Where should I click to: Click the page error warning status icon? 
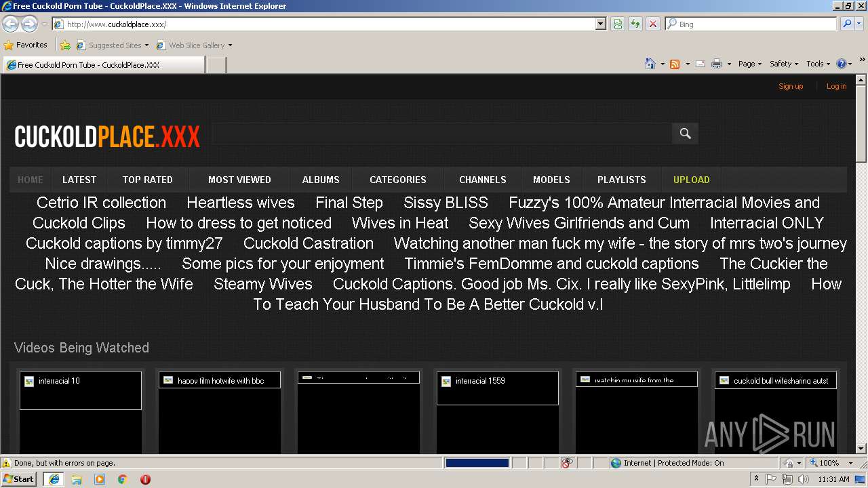(x=7, y=463)
